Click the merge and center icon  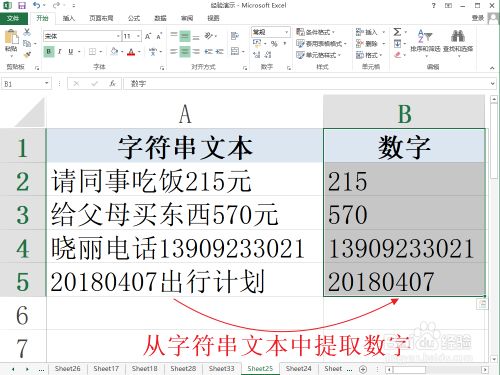click(x=235, y=51)
